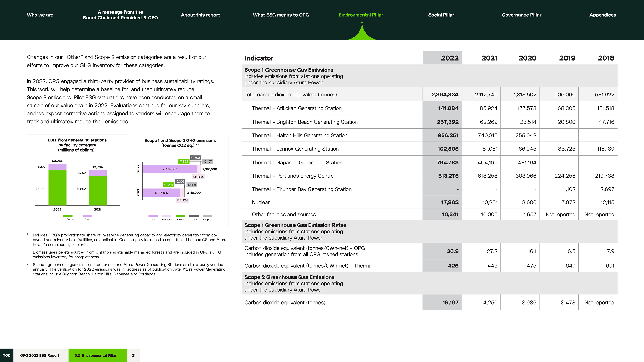Screen dimensions: 644x362
Task: Navigate to What ESG means to OPG
Action: pyautogui.click(x=281, y=15)
